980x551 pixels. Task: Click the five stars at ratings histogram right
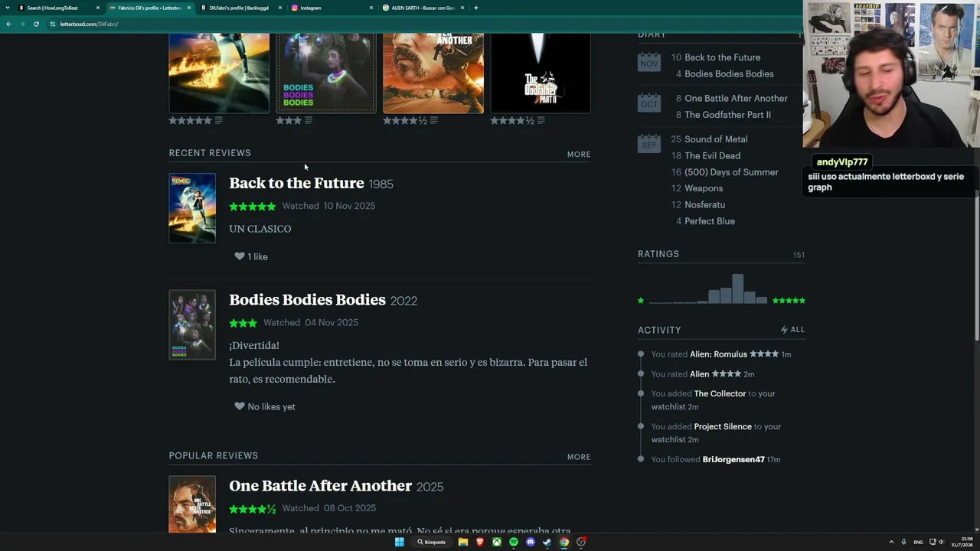(789, 301)
